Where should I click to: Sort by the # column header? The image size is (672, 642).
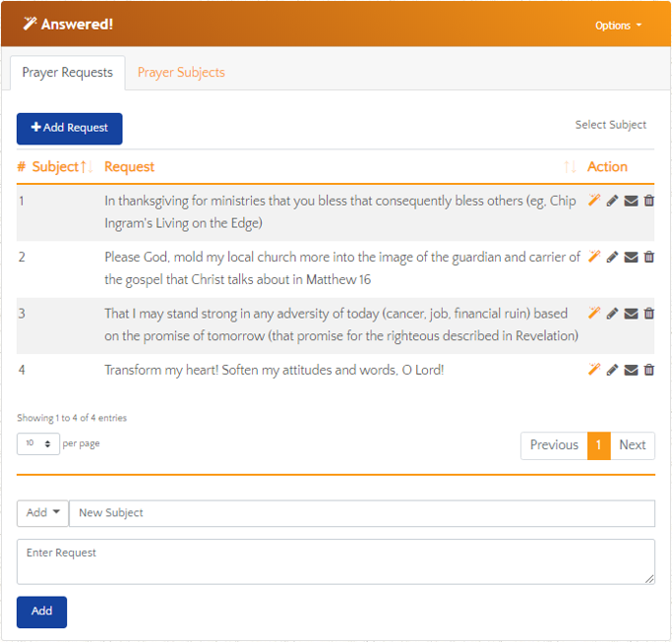point(22,167)
